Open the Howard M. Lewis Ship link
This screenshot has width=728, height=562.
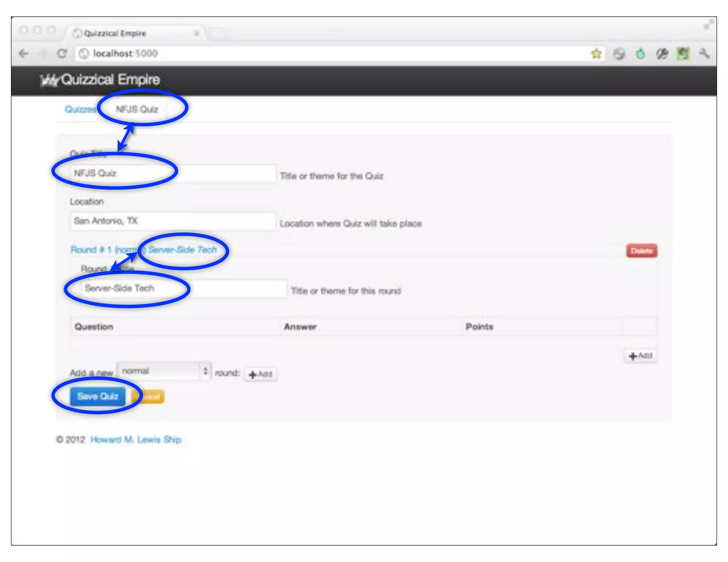point(136,440)
